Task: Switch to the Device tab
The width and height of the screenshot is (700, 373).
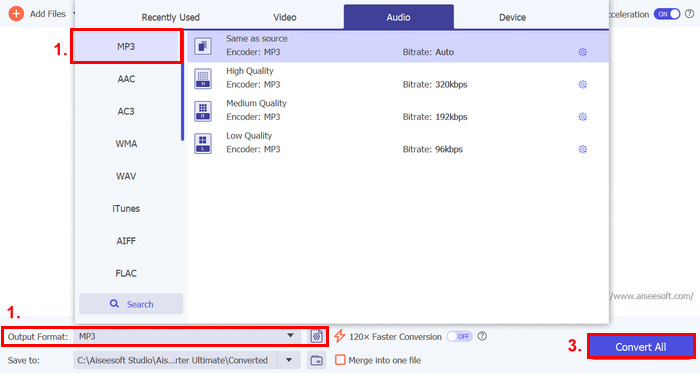Action: coord(512,17)
